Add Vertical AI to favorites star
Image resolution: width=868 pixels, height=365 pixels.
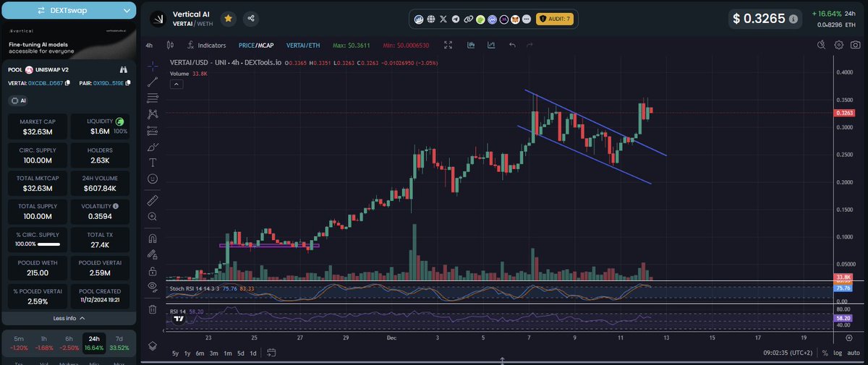click(x=229, y=18)
